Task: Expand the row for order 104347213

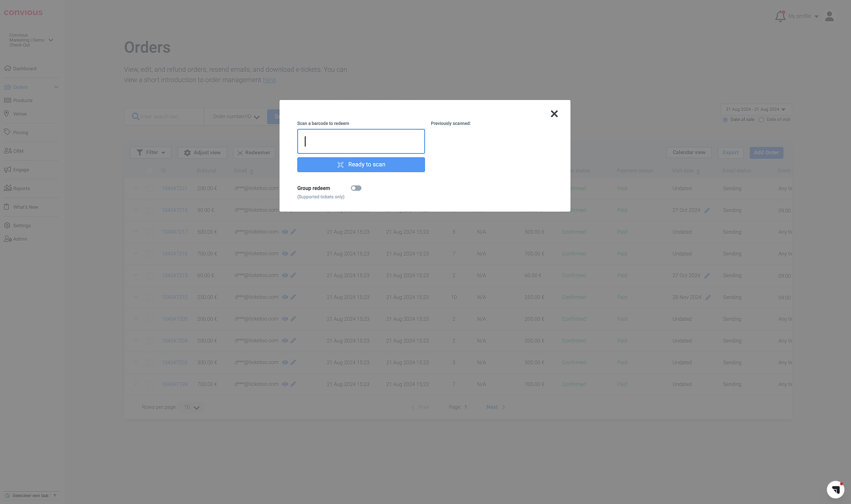Action: tap(136, 275)
